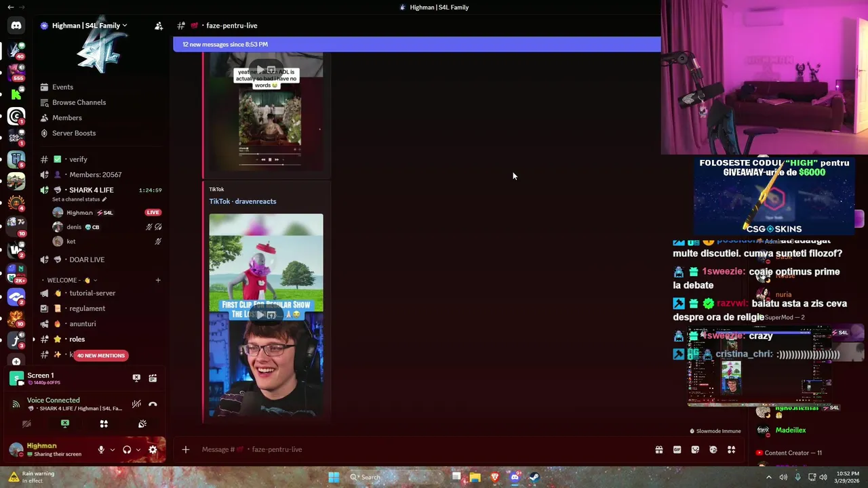Select member Madeillex in member list
This screenshot has width=868, height=488.
790,430
